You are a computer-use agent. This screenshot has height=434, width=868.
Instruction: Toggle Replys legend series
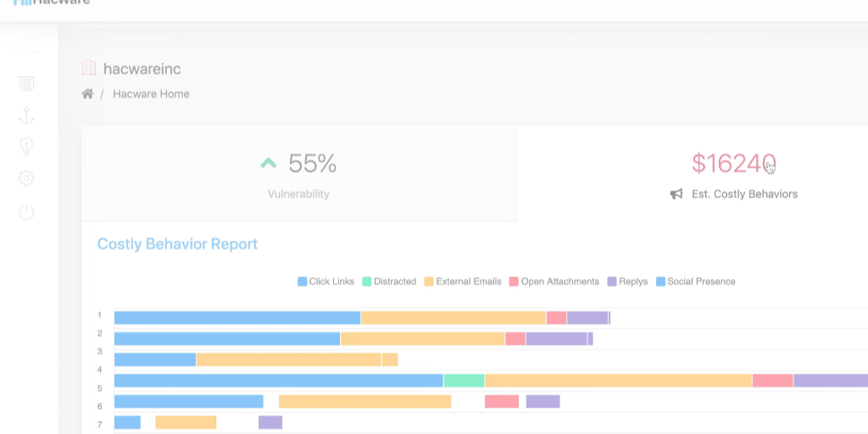pyautogui.click(x=627, y=281)
